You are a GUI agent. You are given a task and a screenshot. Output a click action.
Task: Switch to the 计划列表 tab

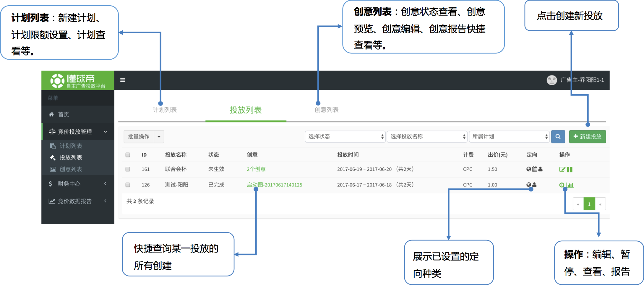pos(165,110)
